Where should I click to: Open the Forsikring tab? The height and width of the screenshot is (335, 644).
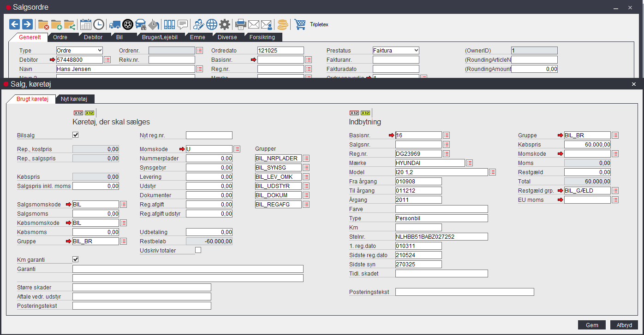click(262, 37)
